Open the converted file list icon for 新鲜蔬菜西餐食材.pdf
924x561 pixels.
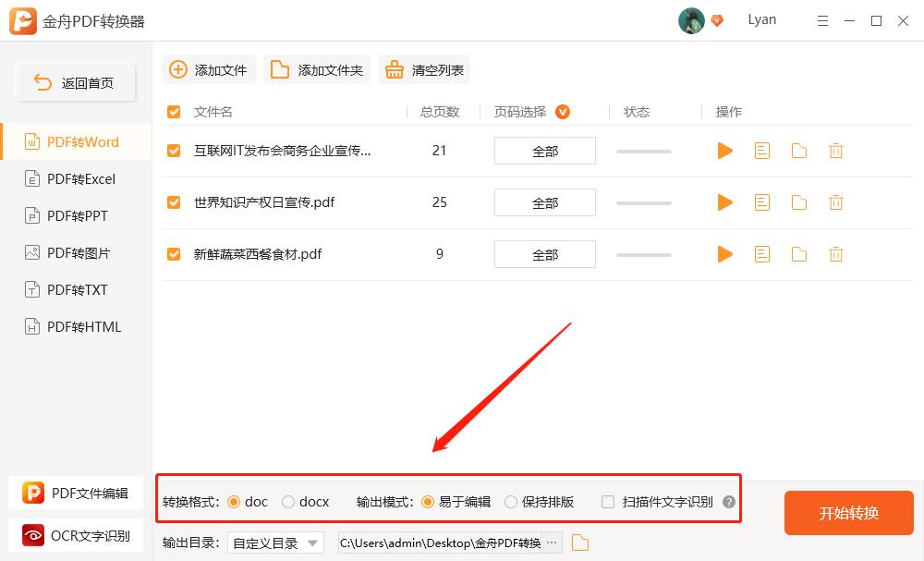tap(761, 253)
